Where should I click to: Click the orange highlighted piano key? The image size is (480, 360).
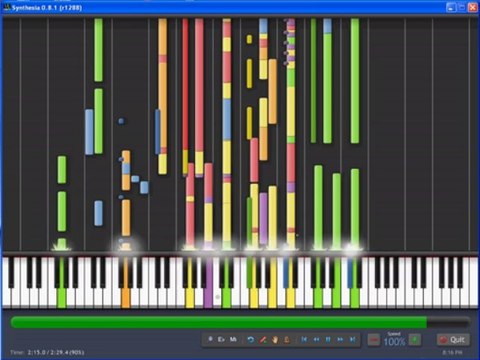tap(126, 282)
